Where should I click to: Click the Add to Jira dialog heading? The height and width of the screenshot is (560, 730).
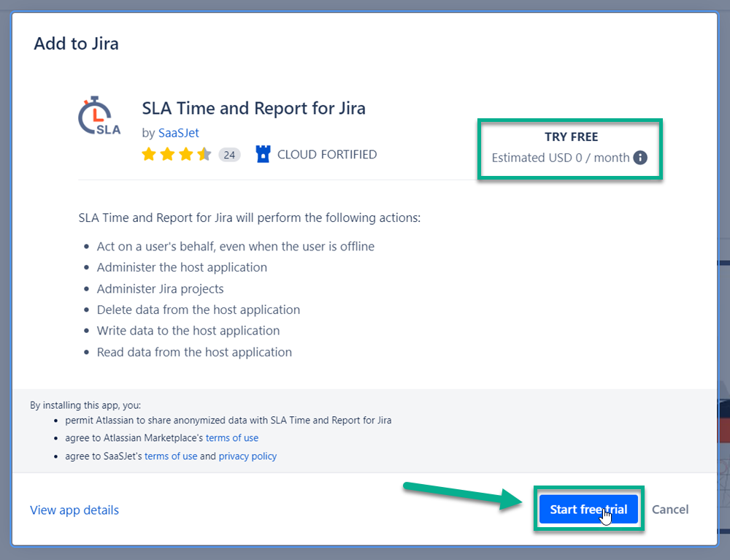pos(77,44)
